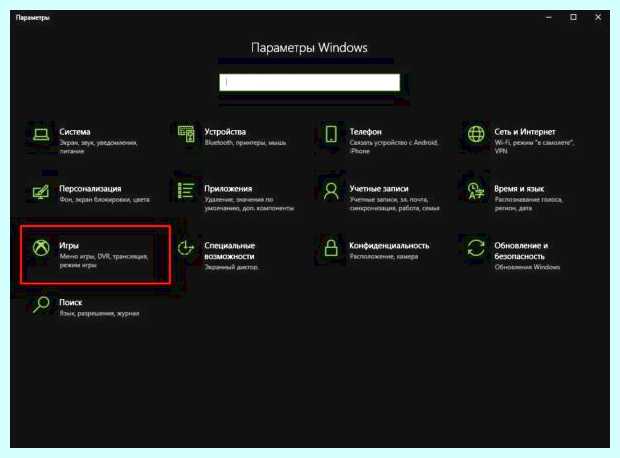620x458 pixels.
Task: Click 'Экранный диктор' description text
Action: click(x=231, y=267)
